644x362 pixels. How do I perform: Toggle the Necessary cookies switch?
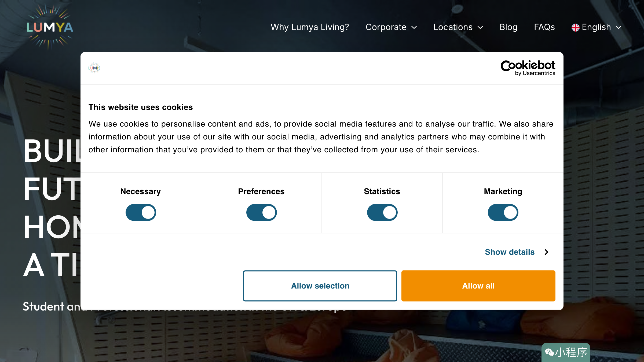point(141,212)
